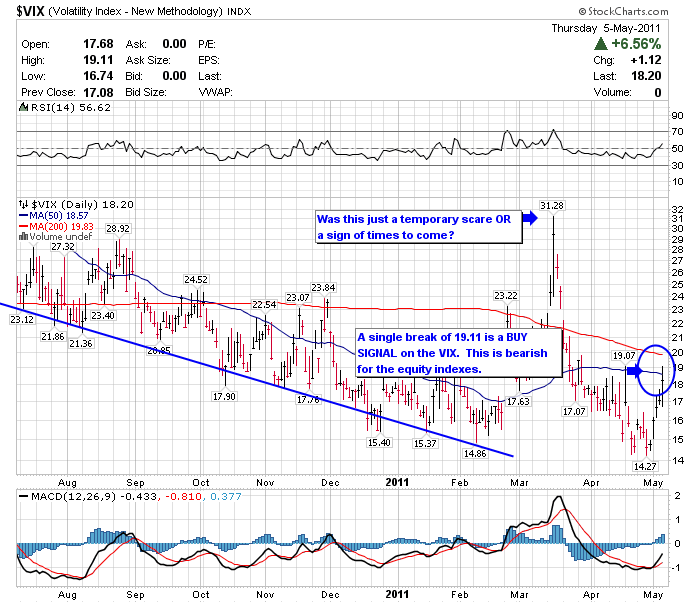
Task: Click the MA(50) 18.57 legend entry
Action: pos(59,216)
